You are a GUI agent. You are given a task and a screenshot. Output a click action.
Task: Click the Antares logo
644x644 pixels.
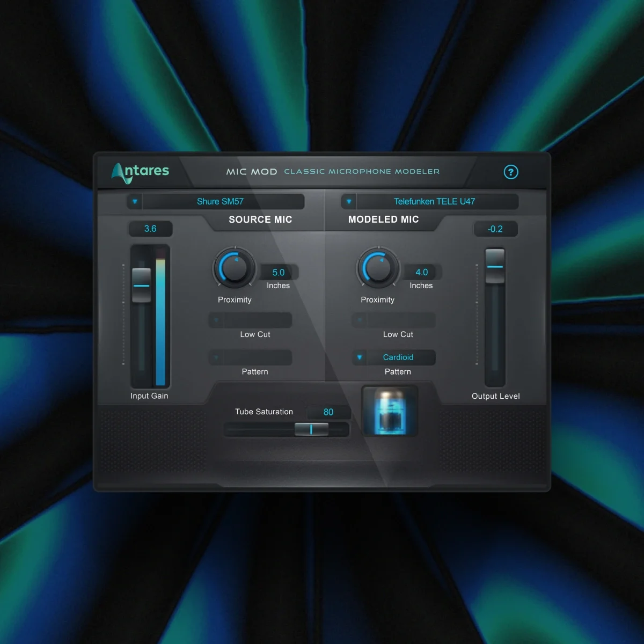[140, 172]
